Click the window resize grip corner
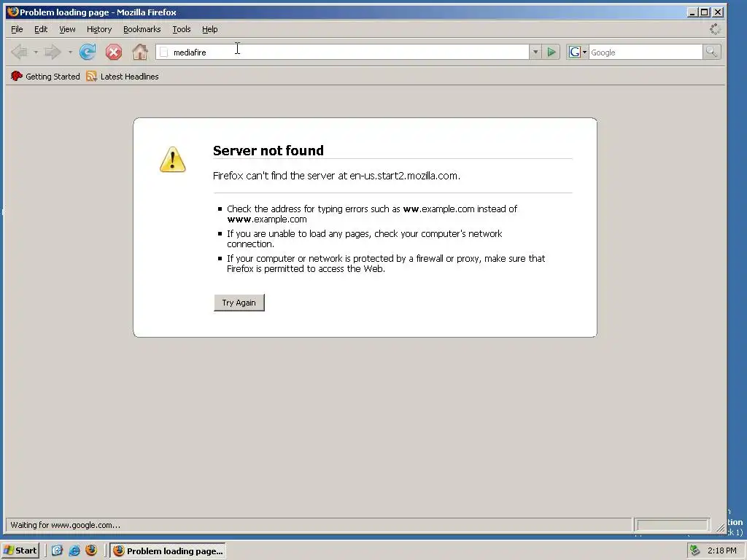Screen dimensions: 747x560 [720, 528]
